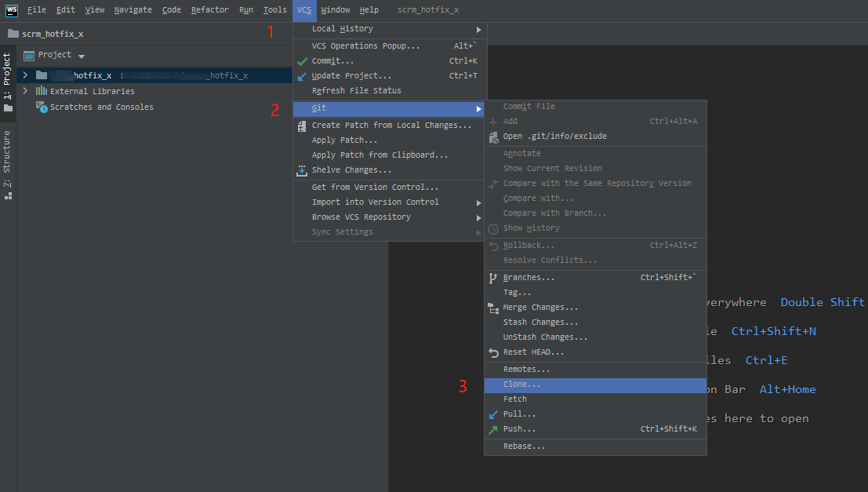Click the hotfix_x root folder icon
Viewport: 868px width, 492px height.
click(42, 75)
